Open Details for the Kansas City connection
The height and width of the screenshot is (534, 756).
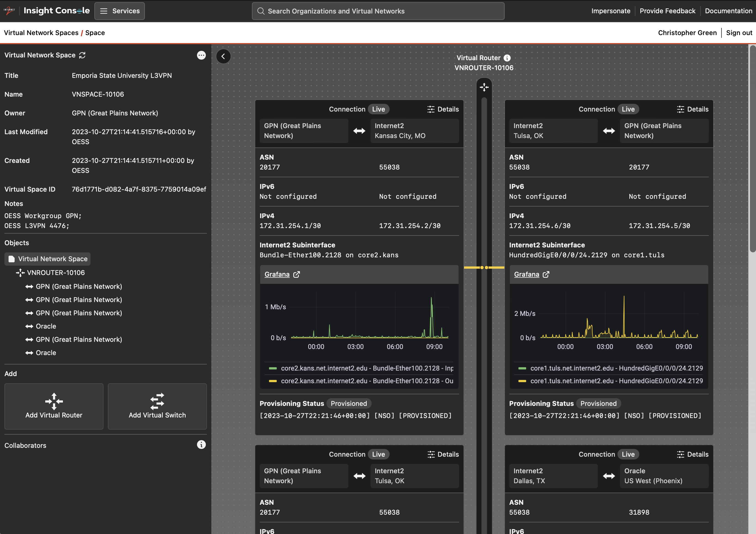[443, 109]
